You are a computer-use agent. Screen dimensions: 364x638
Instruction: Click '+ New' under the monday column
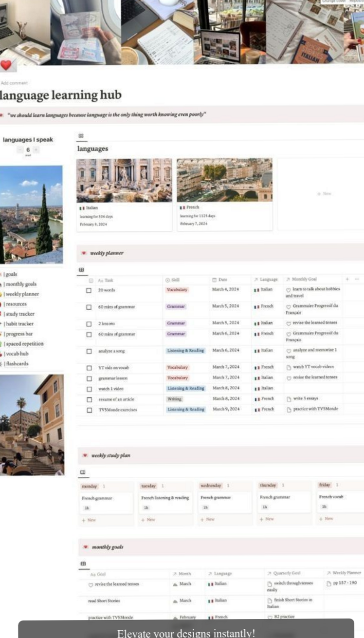(x=89, y=520)
